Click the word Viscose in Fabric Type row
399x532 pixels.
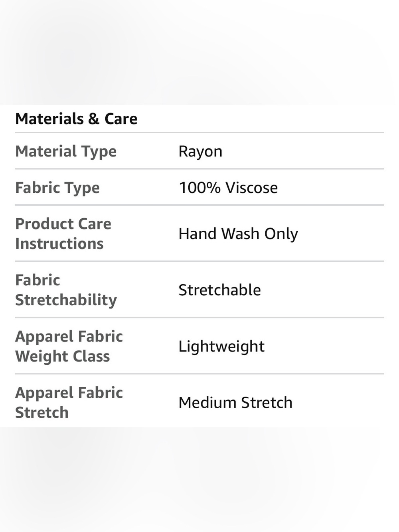[x=251, y=188]
